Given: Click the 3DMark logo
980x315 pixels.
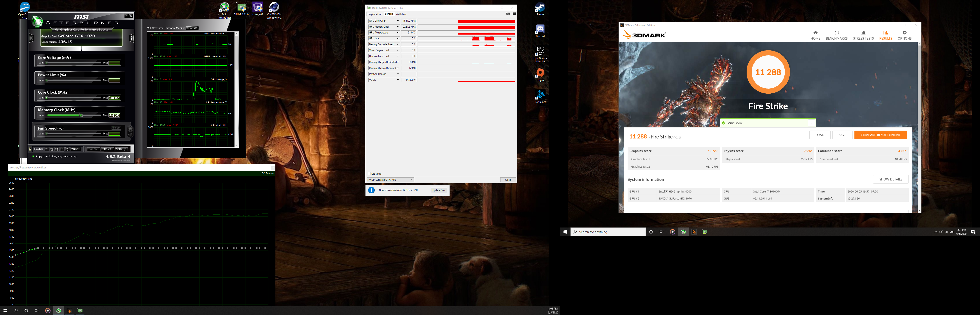Looking at the screenshot, I should (644, 35).
